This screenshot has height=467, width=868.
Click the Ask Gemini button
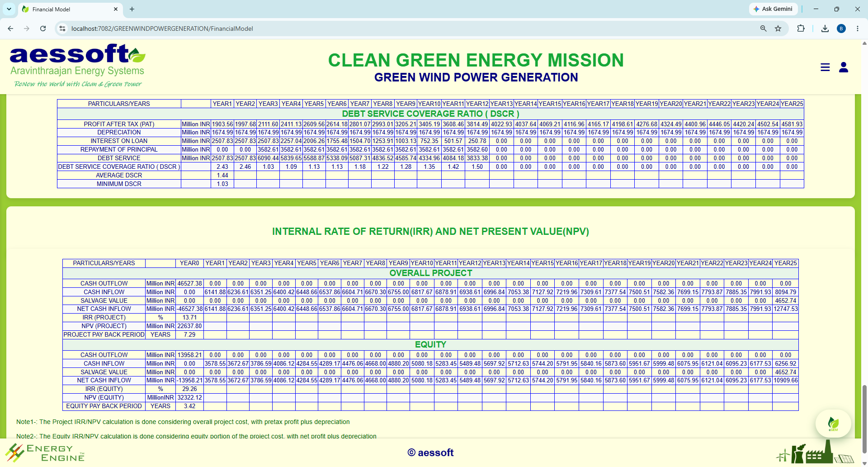click(773, 9)
